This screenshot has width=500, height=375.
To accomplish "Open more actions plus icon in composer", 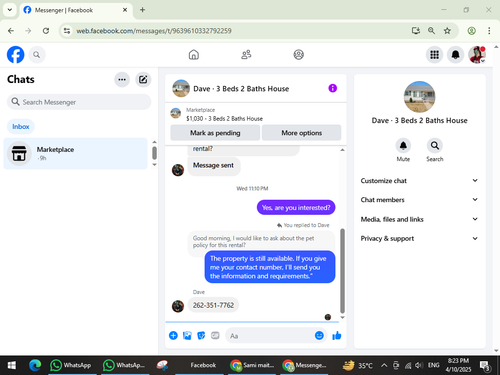I will (x=173, y=335).
